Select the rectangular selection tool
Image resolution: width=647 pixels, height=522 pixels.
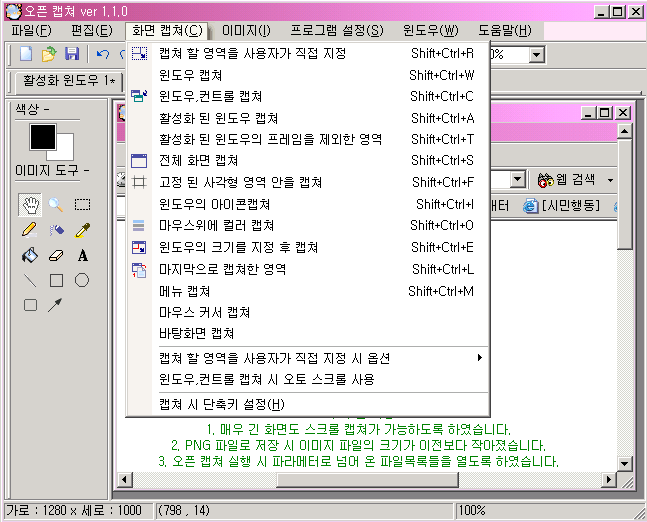[x=82, y=205]
